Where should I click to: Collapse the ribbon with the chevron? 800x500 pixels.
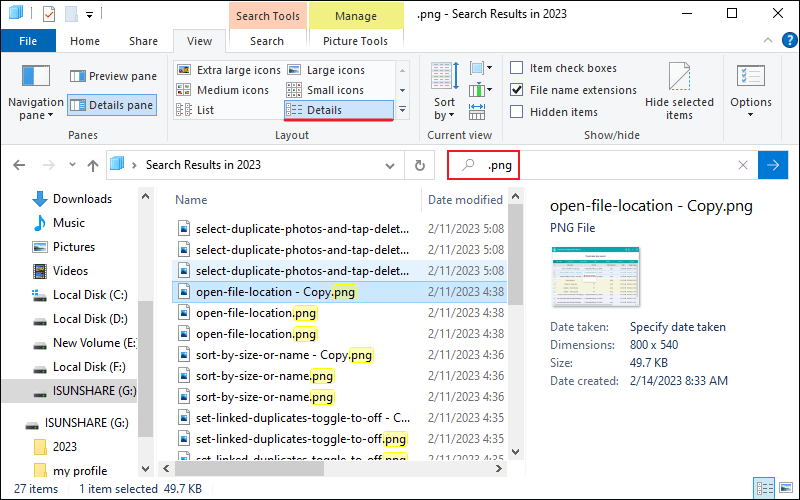[767, 41]
